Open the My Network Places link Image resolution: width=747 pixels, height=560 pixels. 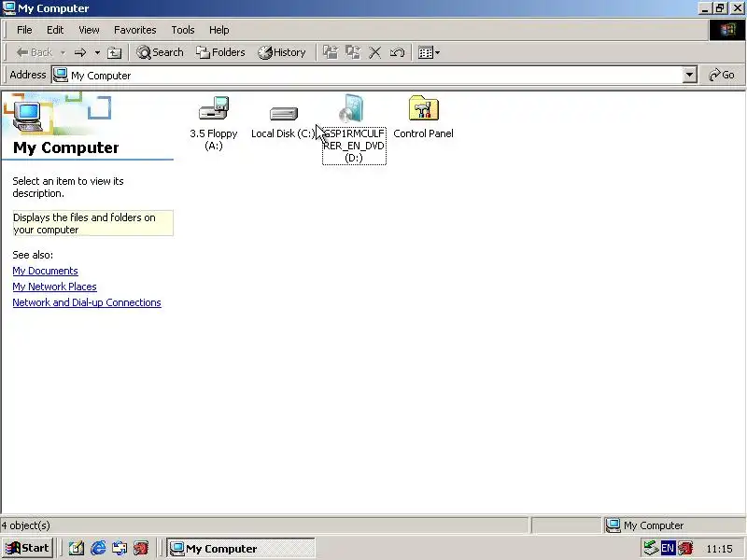pyautogui.click(x=54, y=287)
